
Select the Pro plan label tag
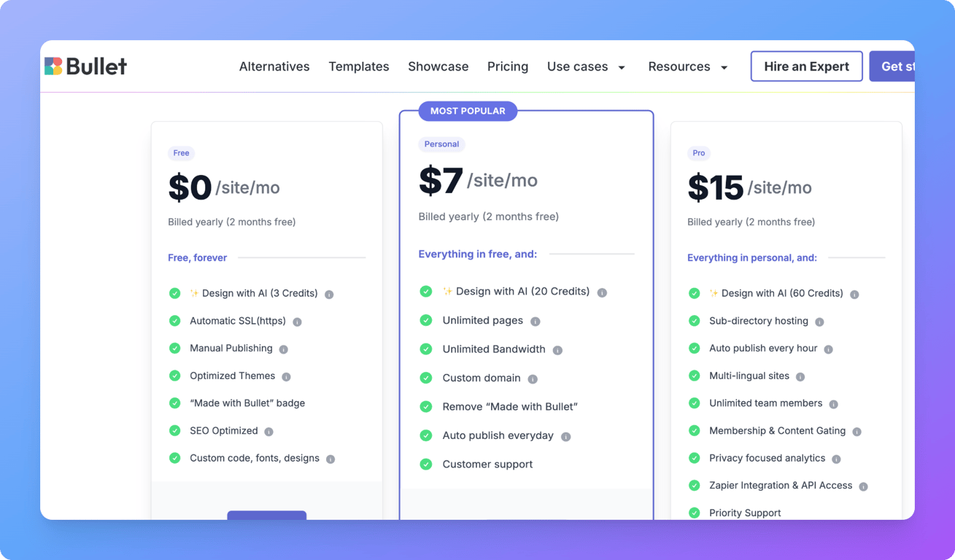pyautogui.click(x=699, y=153)
